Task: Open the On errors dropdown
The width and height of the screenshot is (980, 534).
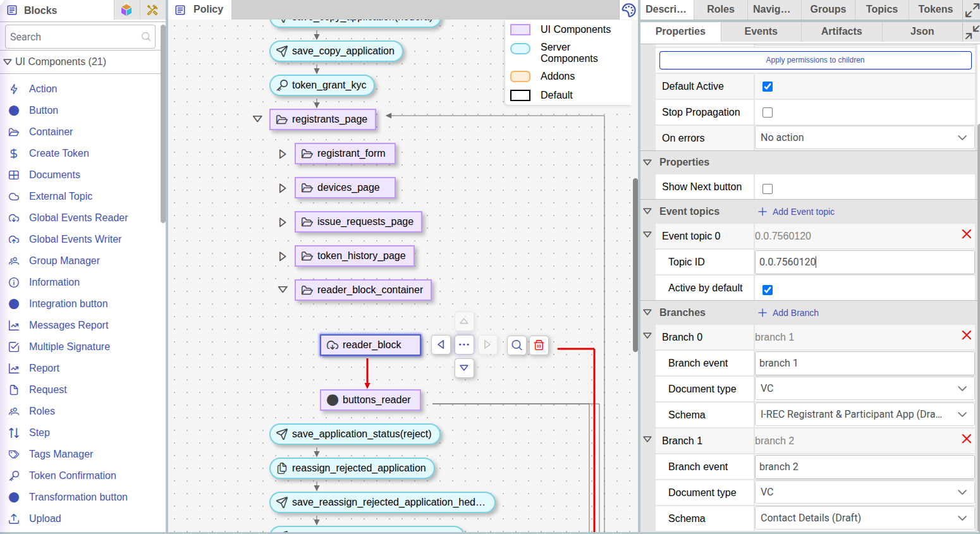Action: (864, 138)
